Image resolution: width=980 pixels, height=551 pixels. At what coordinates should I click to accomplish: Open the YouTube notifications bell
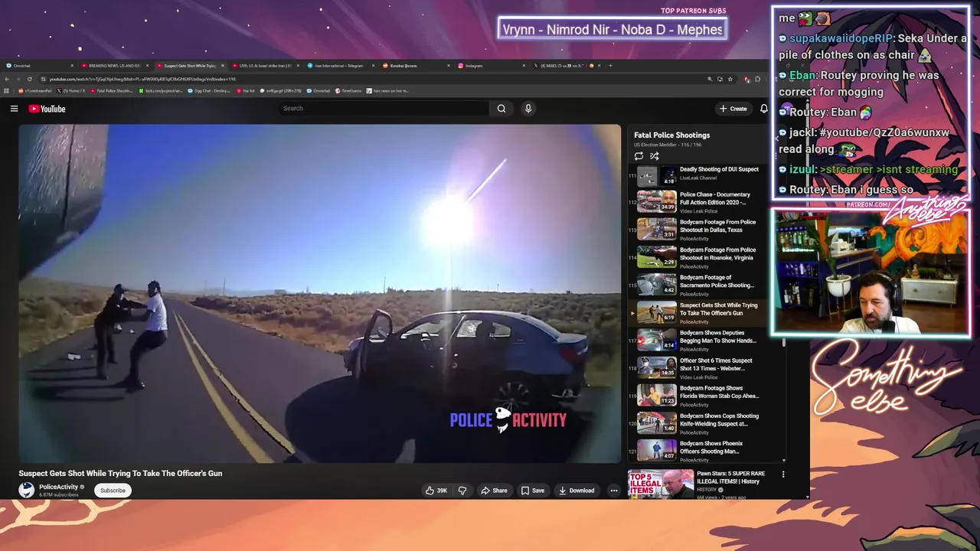763,109
